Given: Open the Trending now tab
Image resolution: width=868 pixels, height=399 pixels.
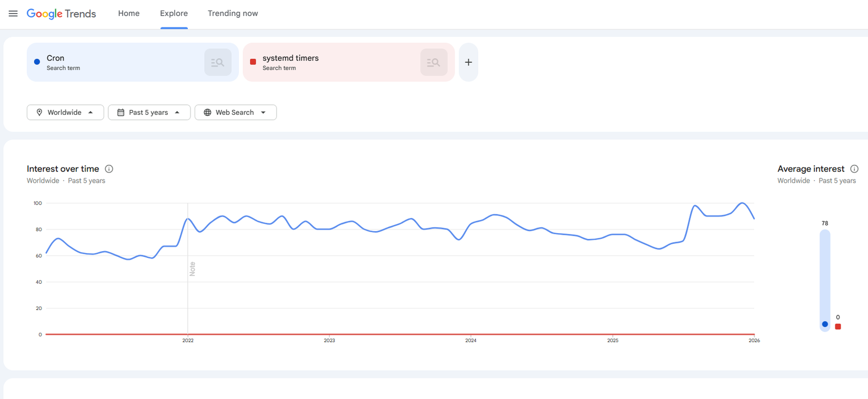Looking at the screenshot, I should (233, 14).
